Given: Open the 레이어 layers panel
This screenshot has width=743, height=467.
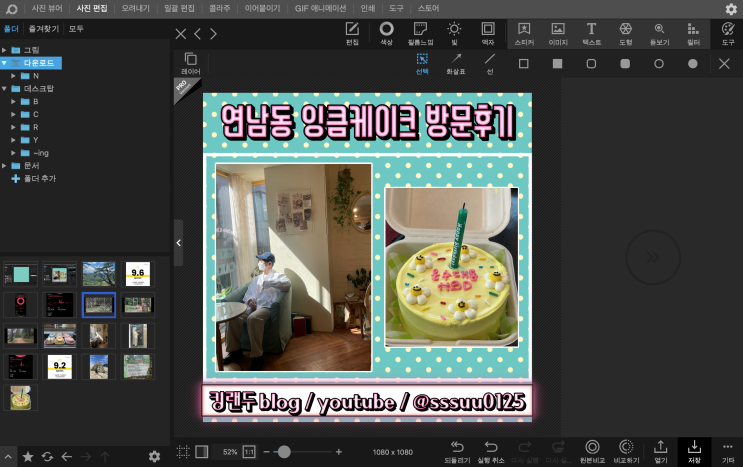Looking at the screenshot, I should (190, 63).
